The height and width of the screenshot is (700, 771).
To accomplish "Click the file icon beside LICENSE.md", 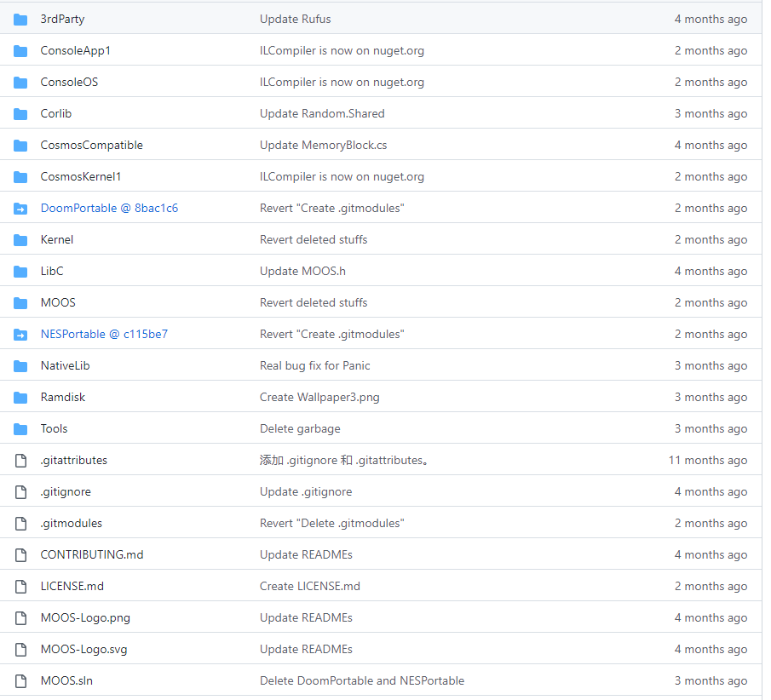I will click(x=20, y=587).
